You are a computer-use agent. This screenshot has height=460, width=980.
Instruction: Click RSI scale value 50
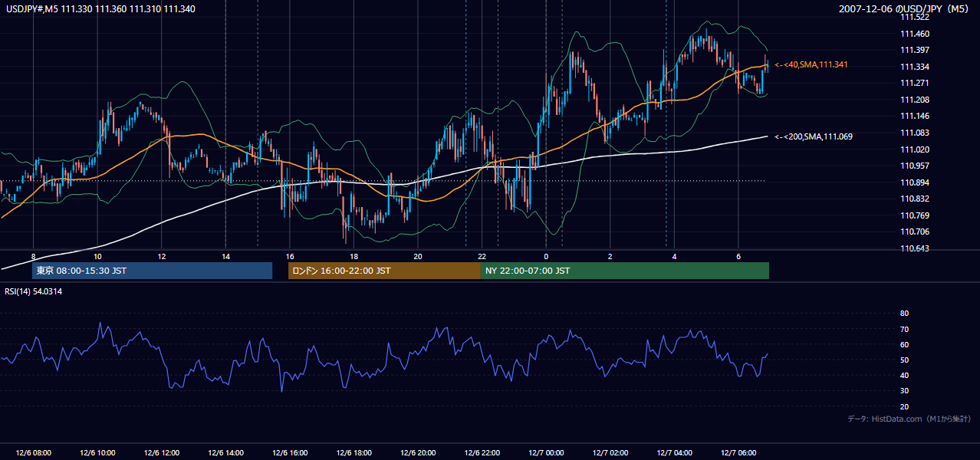coord(904,360)
